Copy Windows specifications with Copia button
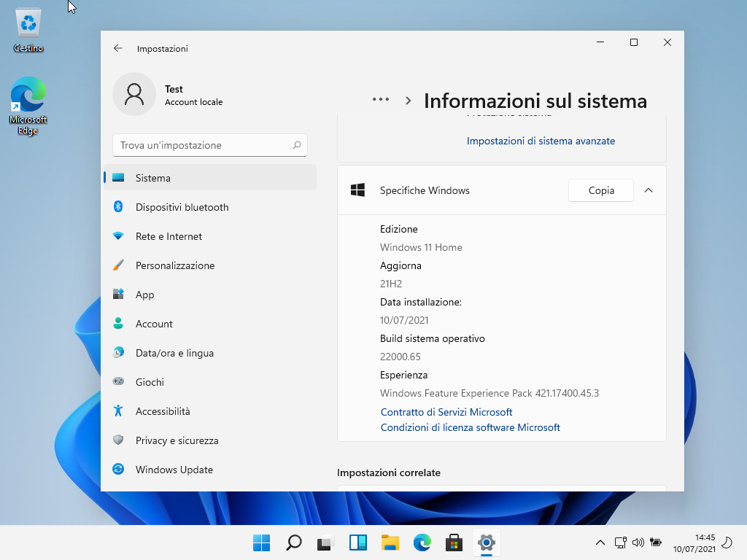 coord(601,190)
